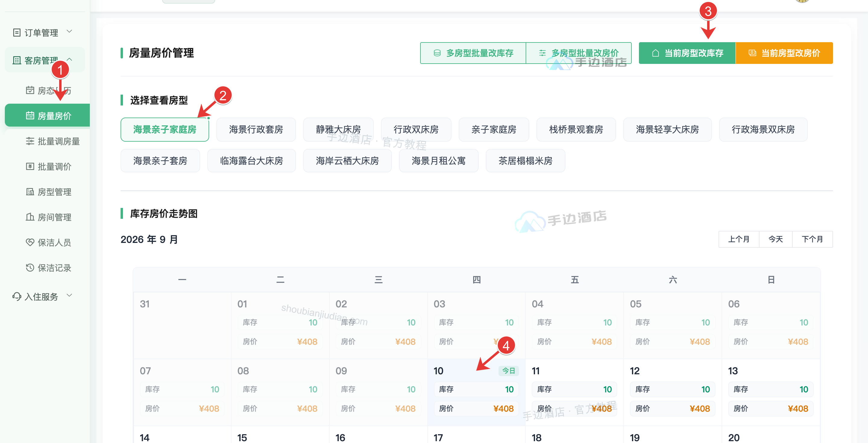
Task: Click 当前房型改库存 green button
Action: point(687,53)
